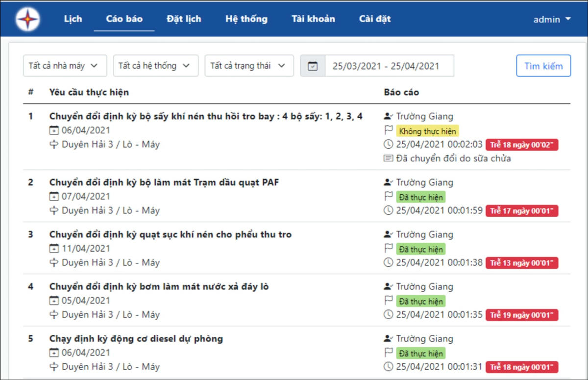The height and width of the screenshot is (380, 588).
Task: Click the EVN logo icon
Action: (x=27, y=18)
